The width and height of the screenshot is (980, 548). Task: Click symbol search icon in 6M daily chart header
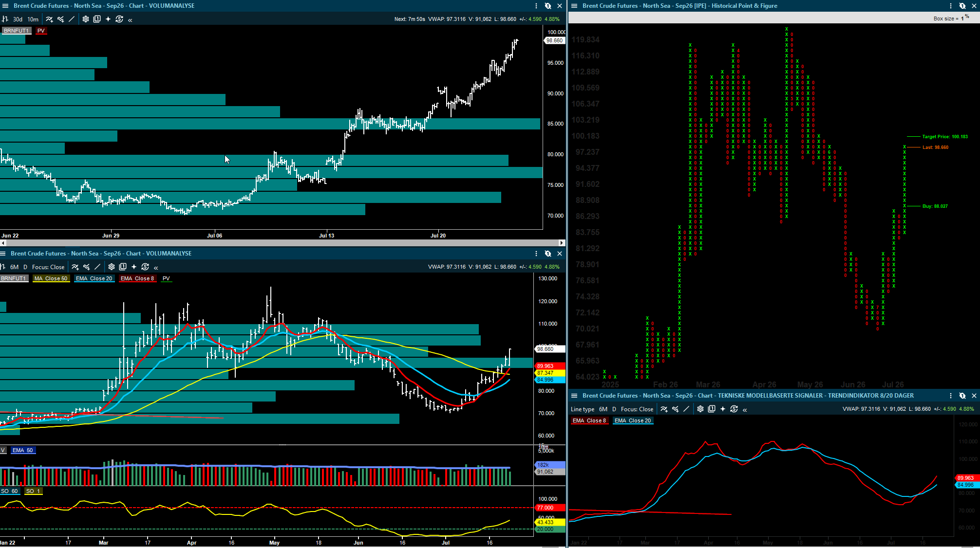[x=548, y=254]
